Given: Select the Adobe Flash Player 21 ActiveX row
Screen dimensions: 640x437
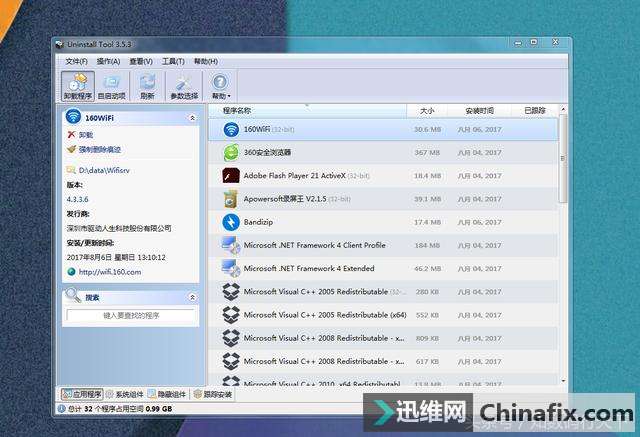Looking at the screenshot, I should [383, 176].
